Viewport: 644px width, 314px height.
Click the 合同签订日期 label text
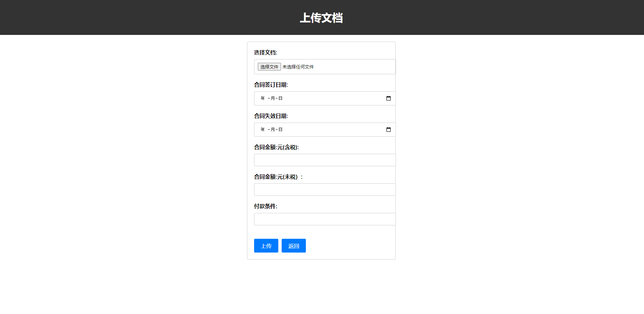tap(271, 85)
